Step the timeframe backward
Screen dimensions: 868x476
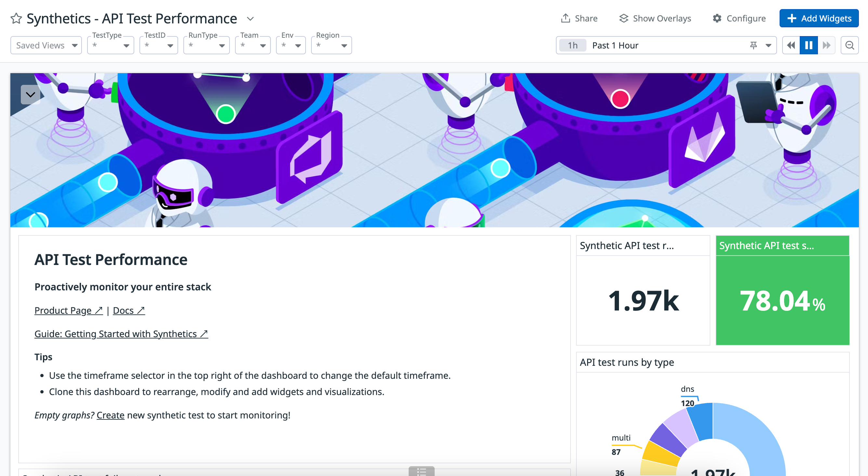[791, 45]
